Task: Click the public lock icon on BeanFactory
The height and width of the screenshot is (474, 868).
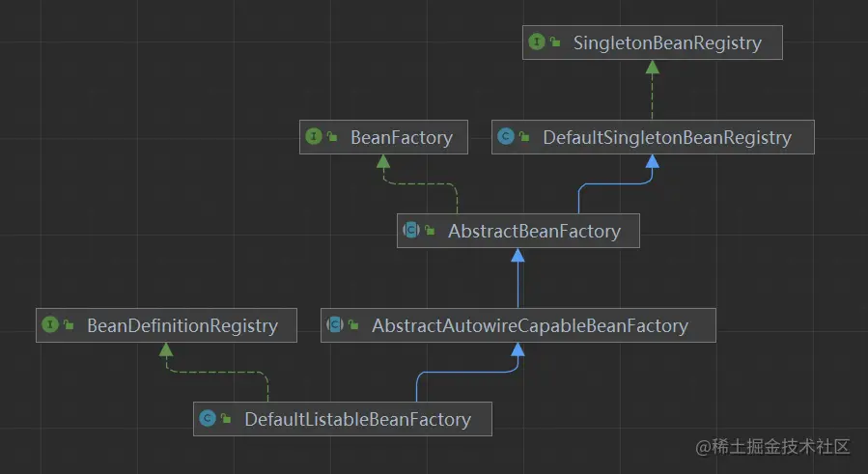Action: 332,136
